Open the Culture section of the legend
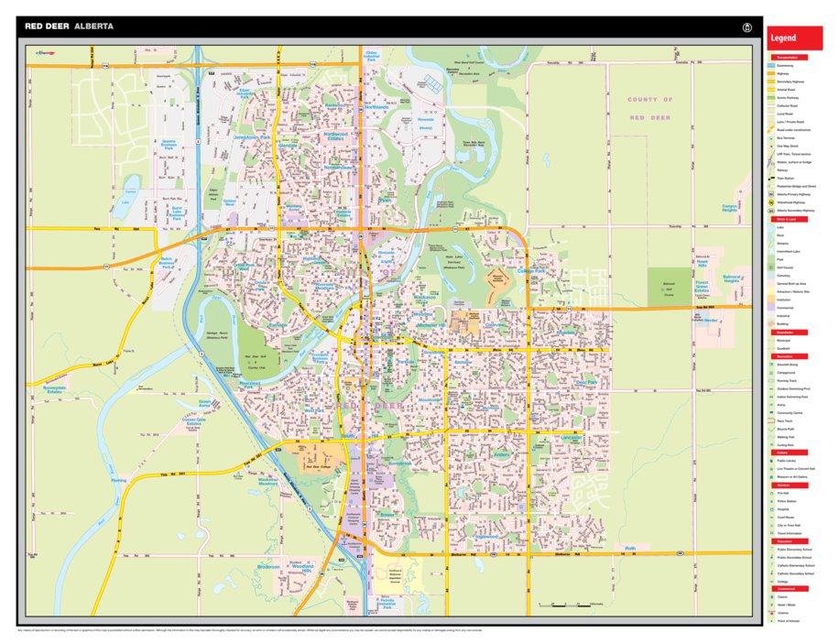 (x=790, y=451)
